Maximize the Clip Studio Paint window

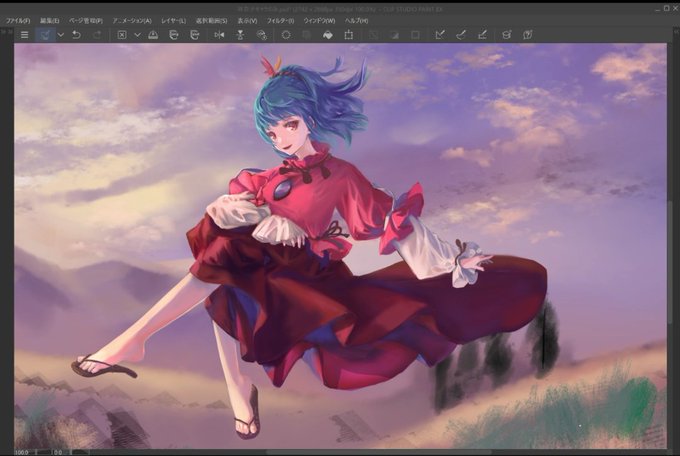(x=667, y=8)
